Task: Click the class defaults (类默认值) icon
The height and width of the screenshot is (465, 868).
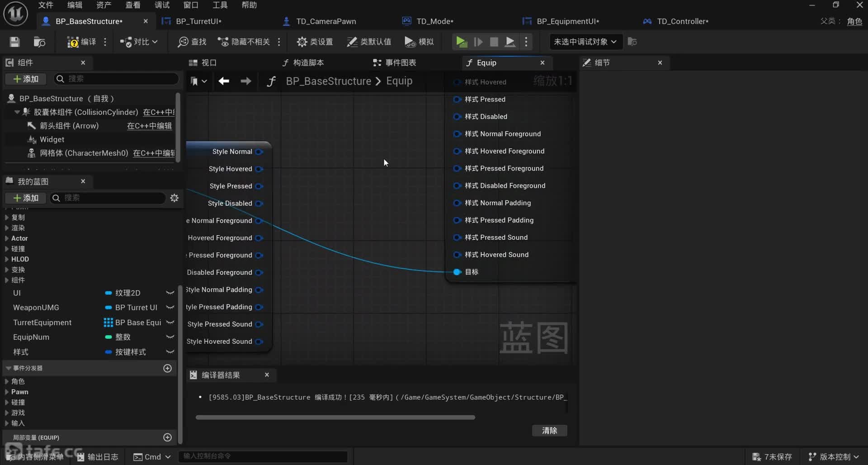Action: click(369, 42)
